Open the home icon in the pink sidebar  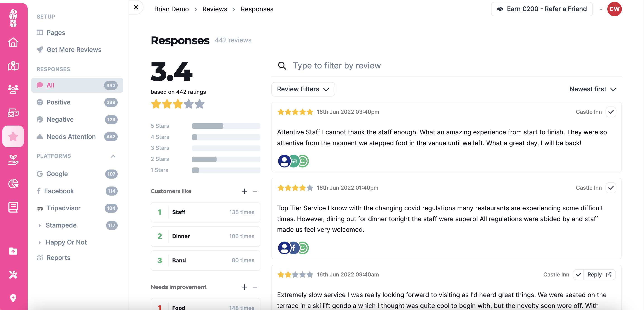click(x=13, y=42)
